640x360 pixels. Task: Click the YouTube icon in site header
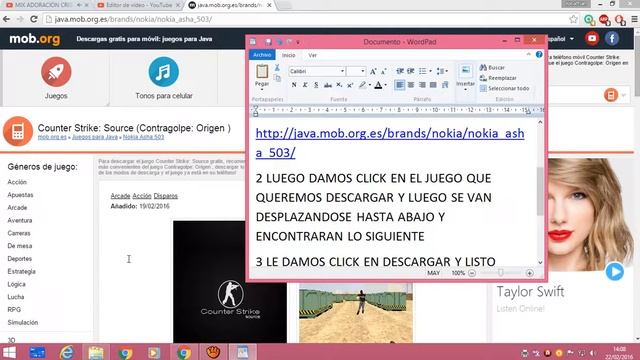coord(592,38)
